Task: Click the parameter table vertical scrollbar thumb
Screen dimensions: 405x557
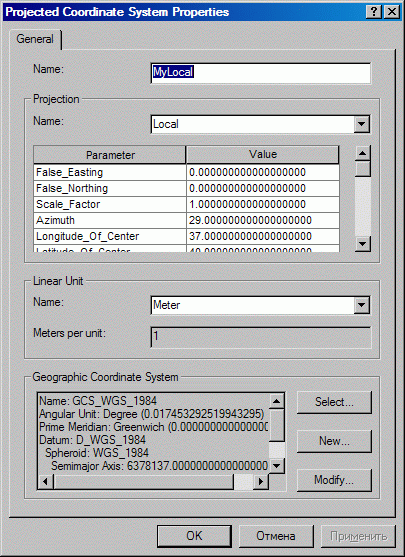Action: pyautogui.click(x=363, y=169)
